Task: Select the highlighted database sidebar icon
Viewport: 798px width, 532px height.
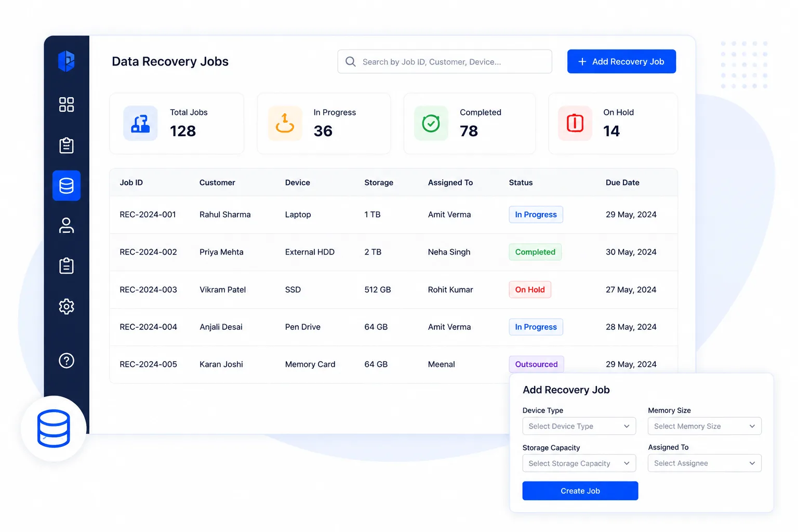Action: tap(66, 185)
